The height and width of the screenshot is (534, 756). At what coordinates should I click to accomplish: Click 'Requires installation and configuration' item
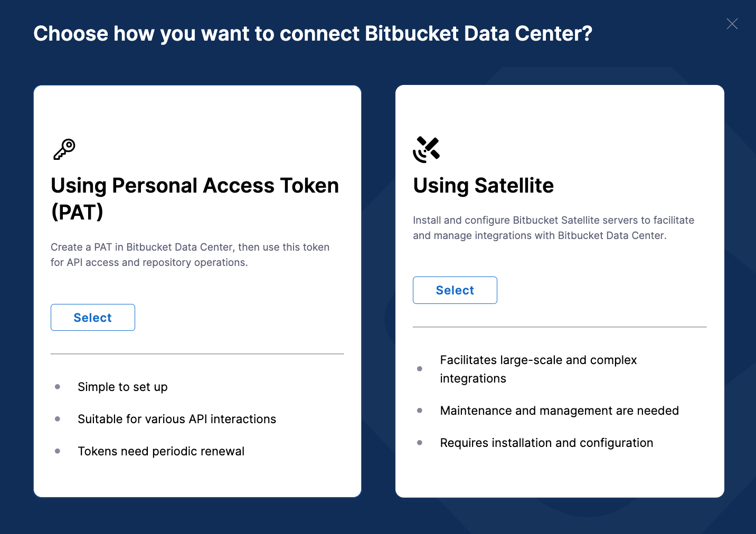pyautogui.click(x=546, y=443)
